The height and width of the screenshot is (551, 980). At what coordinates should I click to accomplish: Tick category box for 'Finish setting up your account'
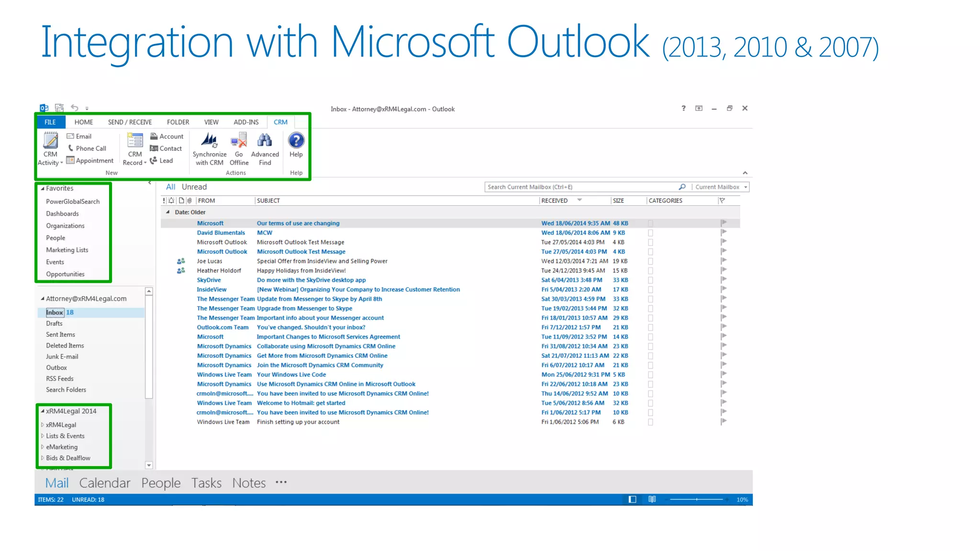tap(650, 422)
